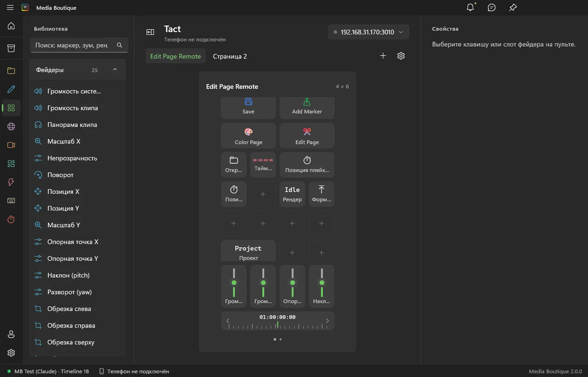Click MB Test (Claude) · Timeline 18 status
Viewport: 588px width, 377px height.
48,371
